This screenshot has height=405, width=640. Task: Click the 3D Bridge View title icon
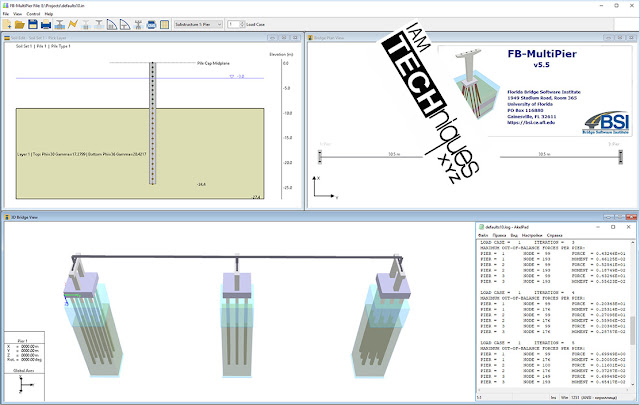coord(7,217)
